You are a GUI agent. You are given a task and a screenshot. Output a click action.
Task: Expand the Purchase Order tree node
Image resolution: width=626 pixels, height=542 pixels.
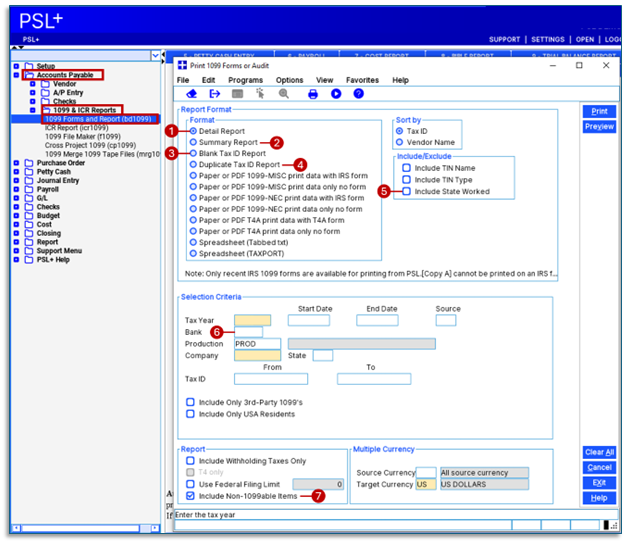point(16,163)
